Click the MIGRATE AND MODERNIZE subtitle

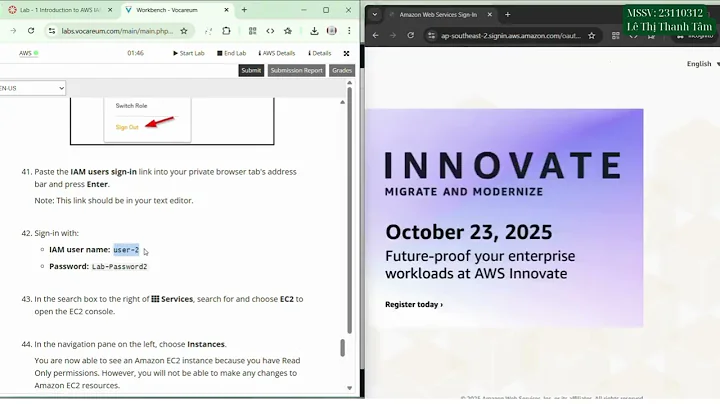[x=464, y=192]
